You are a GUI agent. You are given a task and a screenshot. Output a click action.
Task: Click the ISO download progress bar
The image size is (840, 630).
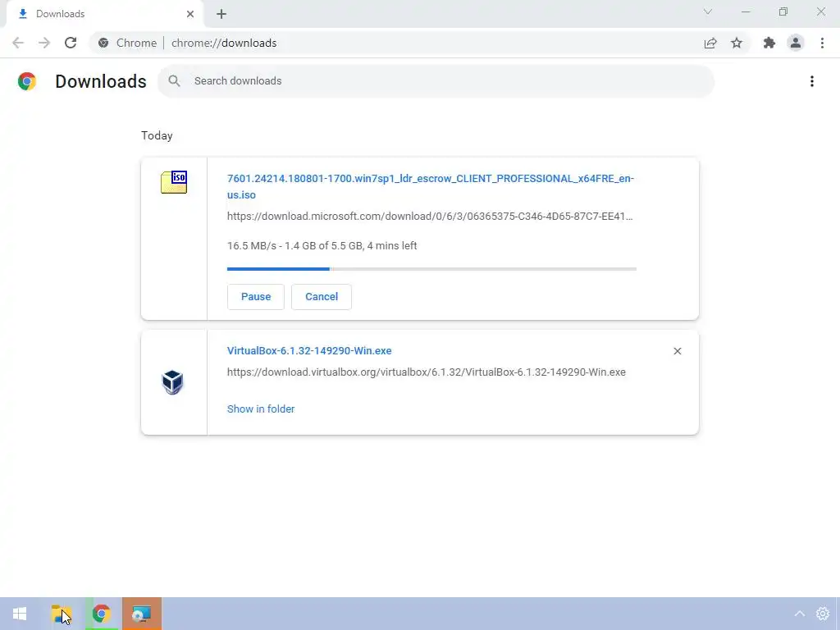click(x=431, y=269)
